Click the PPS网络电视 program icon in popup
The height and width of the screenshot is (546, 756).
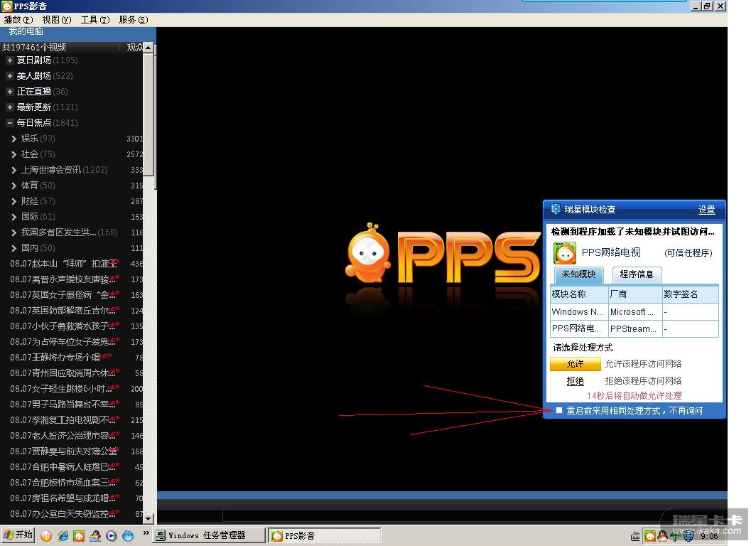point(565,252)
